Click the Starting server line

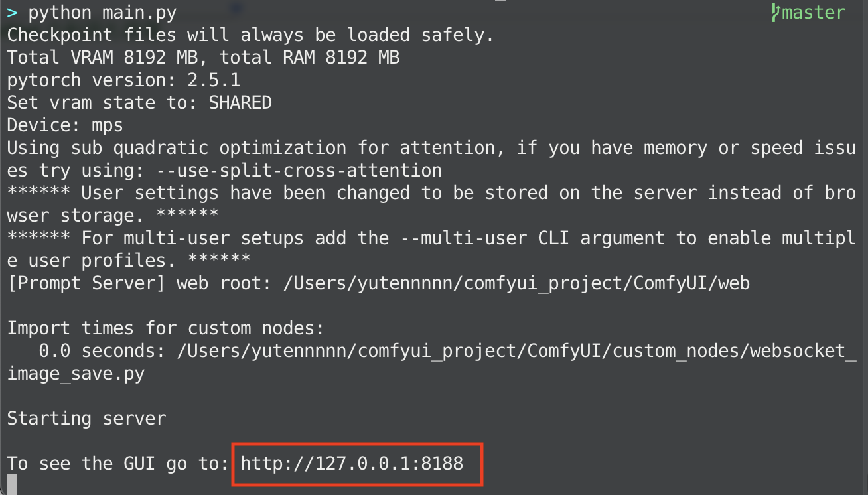[86, 419]
